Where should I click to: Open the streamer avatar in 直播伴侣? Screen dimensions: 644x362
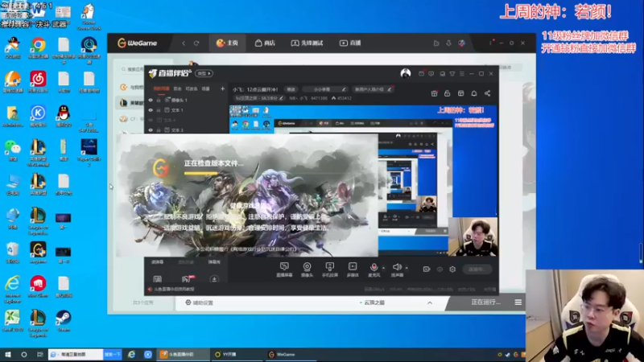click(x=406, y=73)
